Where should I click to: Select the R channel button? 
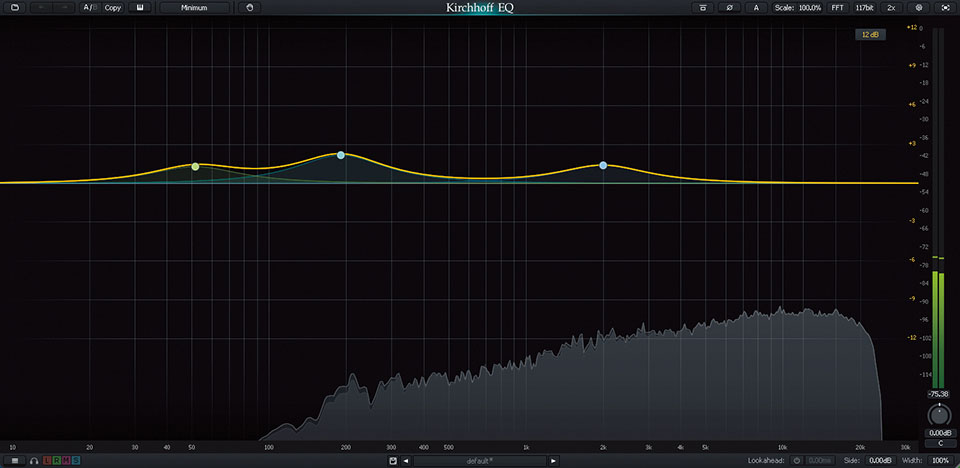click(56, 460)
